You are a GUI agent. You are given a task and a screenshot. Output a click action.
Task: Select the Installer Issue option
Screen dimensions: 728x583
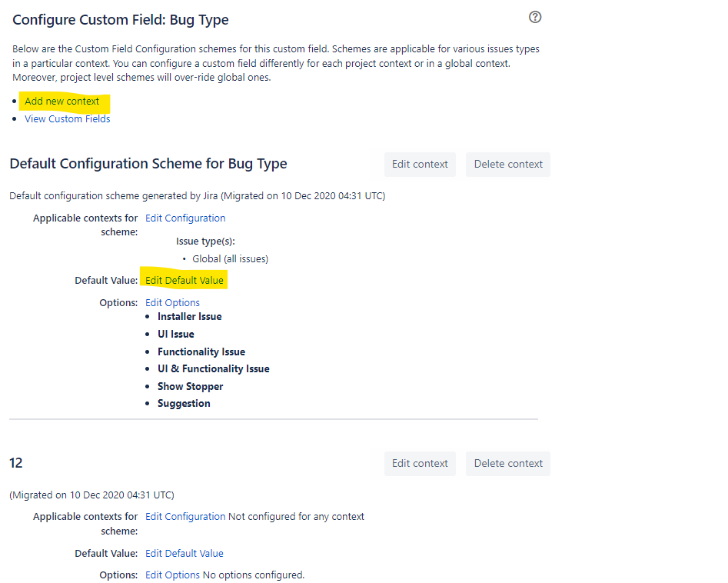coord(189,316)
